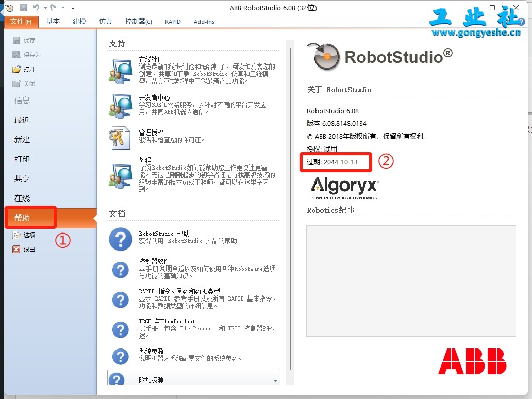Click the 管理授权 heading link
532x399 pixels.
coord(152,132)
